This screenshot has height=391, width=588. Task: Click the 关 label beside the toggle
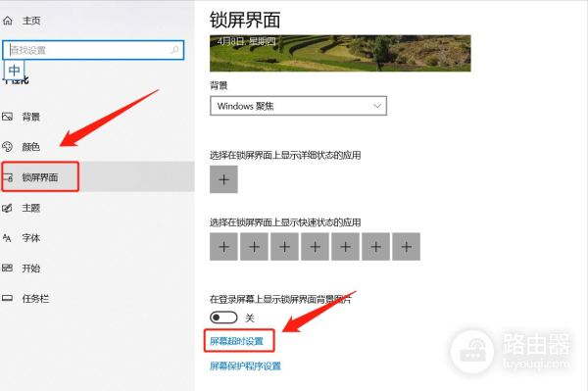250,318
